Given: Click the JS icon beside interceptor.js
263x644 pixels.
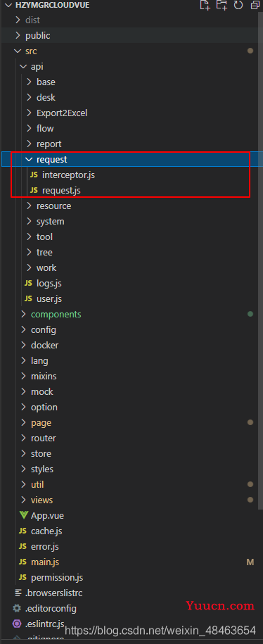Looking at the screenshot, I should click(x=34, y=175).
